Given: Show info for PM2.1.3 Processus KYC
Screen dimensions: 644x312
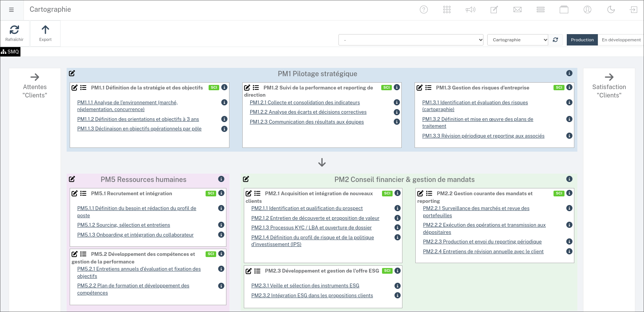Looking at the screenshot, I should [398, 227].
